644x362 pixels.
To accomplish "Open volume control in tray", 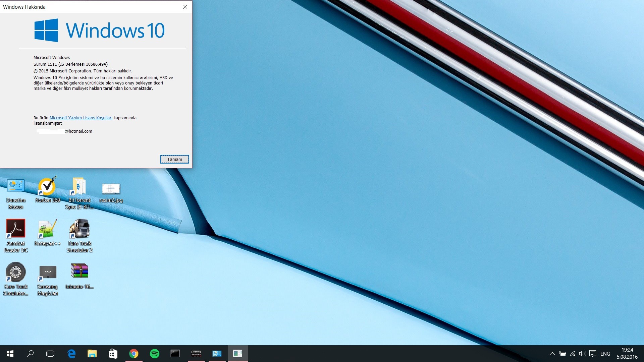I will coord(582,354).
